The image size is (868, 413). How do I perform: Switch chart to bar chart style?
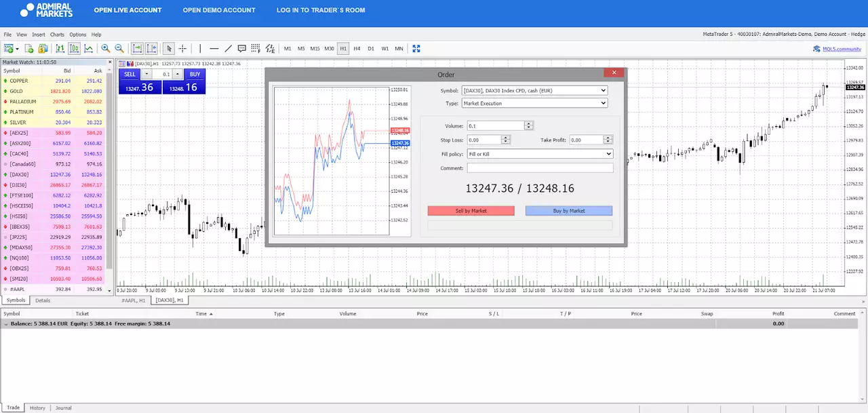point(60,48)
